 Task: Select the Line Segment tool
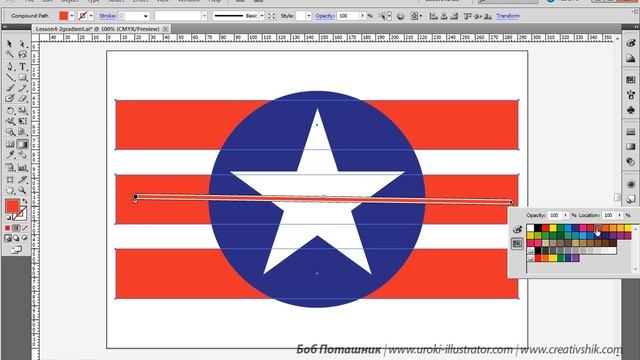pyautogui.click(x=10, y=77)
